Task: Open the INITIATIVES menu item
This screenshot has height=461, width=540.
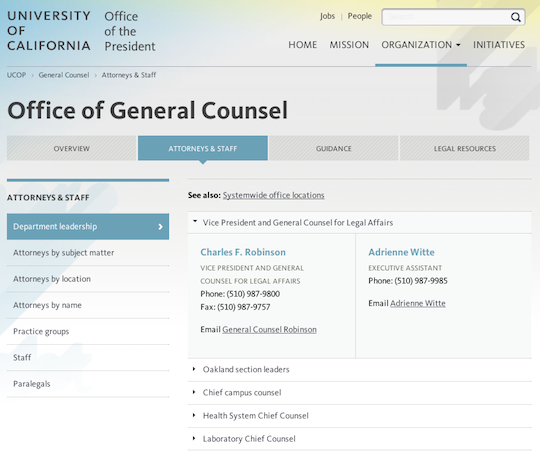Action: coord(499,45)
